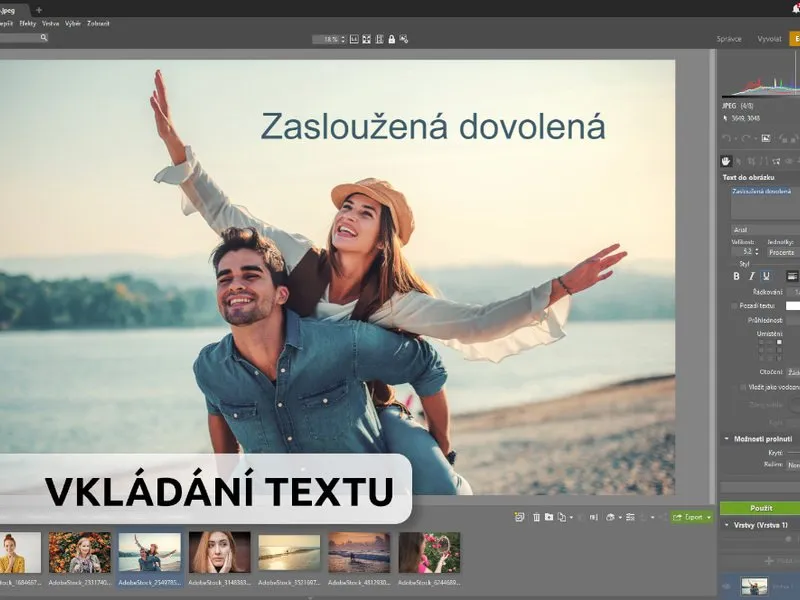This screenshot has width=800, height=600.
Task: Open dropdown arrow next to copy icon
Action: tap(571, 517)
